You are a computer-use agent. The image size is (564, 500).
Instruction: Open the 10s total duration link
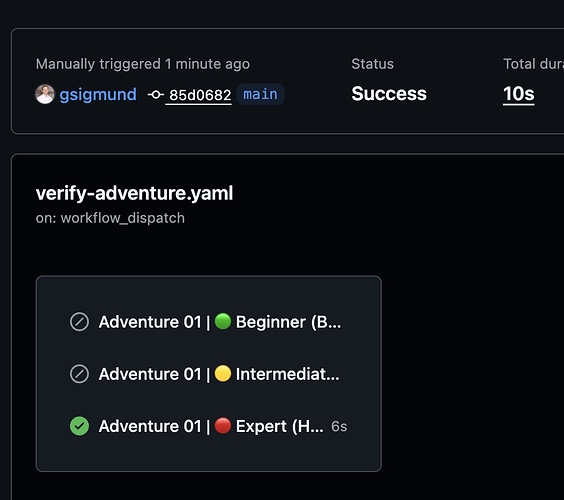518,94
